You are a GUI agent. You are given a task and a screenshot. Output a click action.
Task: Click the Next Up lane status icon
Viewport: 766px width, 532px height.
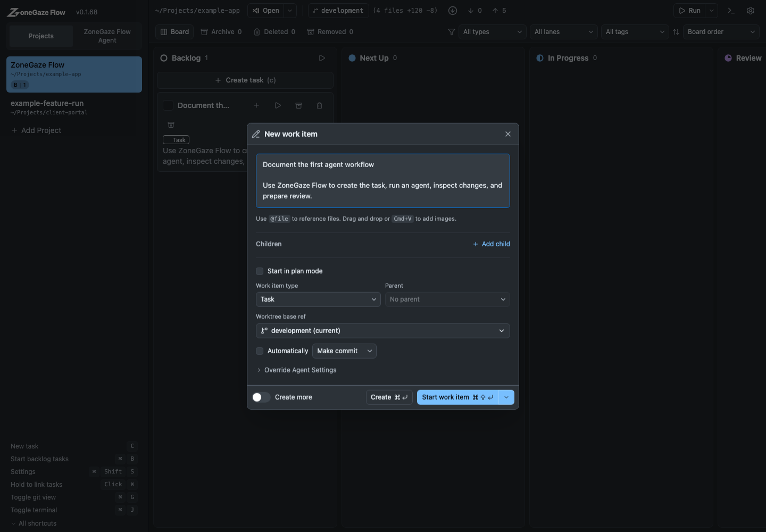[x=352, y=58]
